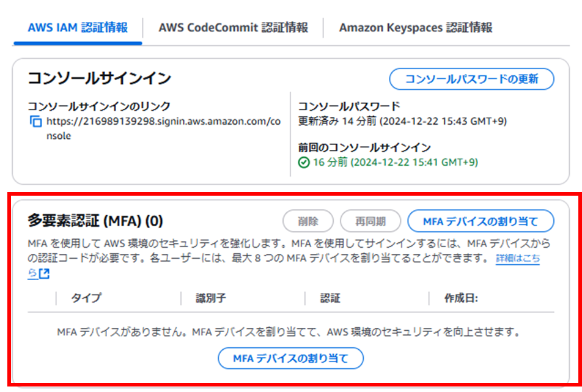This screenshot has height=392, width=582.
Task: Click the コンソールサインインのリンク label
Action: click(99, 106)
